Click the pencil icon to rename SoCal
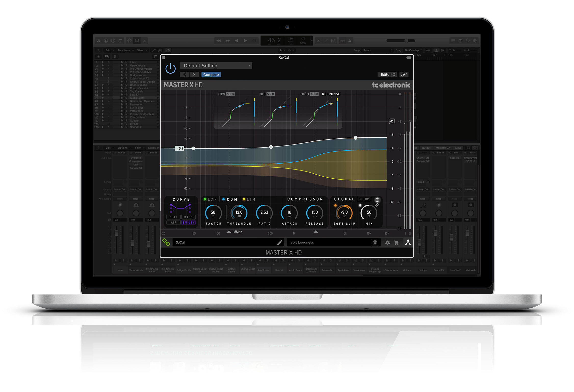 tap(279, 242)
